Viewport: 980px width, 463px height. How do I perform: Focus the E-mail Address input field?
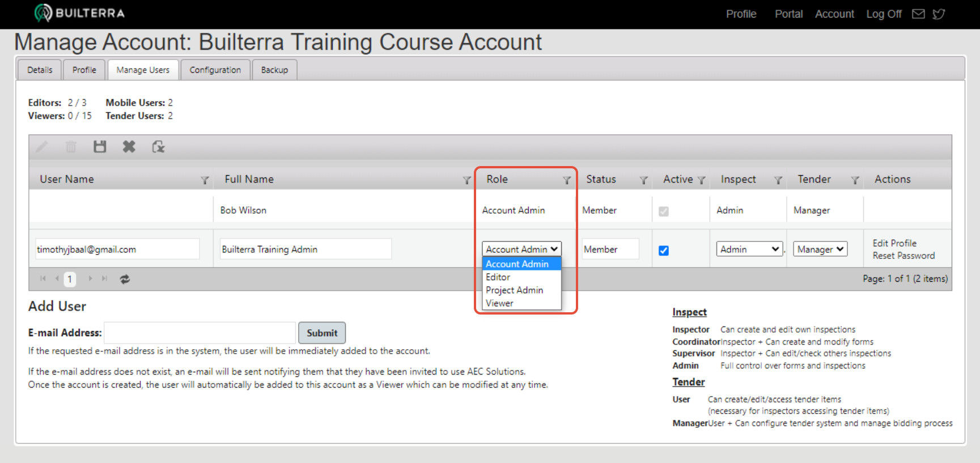tap(200, 333)
